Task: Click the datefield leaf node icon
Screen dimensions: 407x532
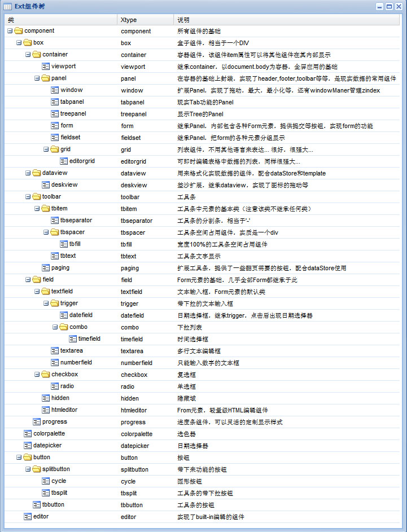Action: click(x=64, y=315)
